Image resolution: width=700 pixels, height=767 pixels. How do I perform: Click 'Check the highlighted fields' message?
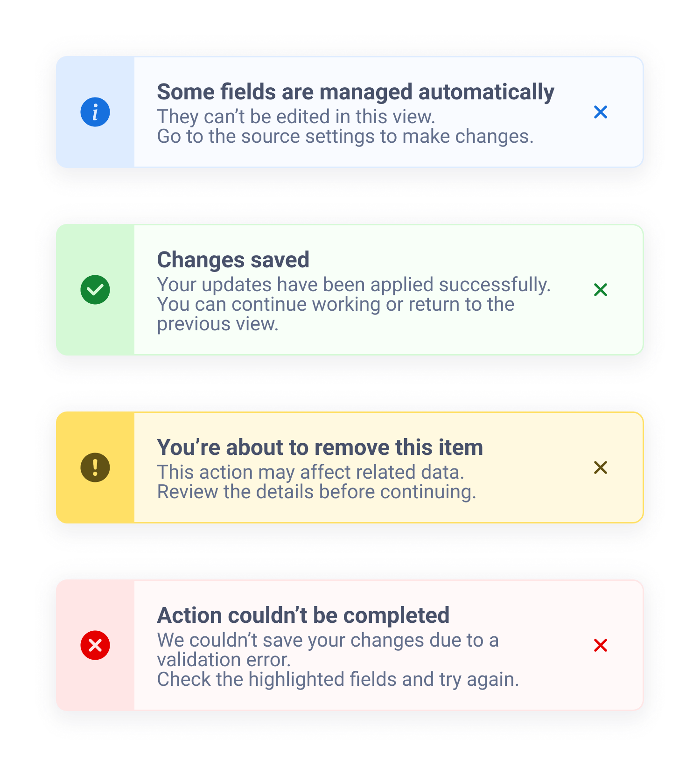[x=337, y=680]
